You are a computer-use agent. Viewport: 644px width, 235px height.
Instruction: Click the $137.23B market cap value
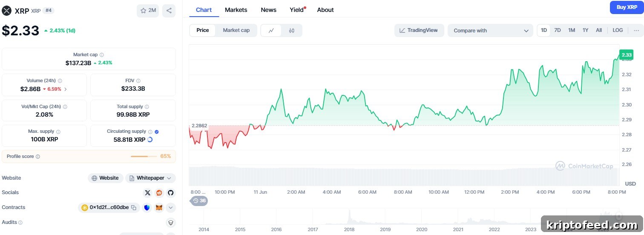coord(78,63)
